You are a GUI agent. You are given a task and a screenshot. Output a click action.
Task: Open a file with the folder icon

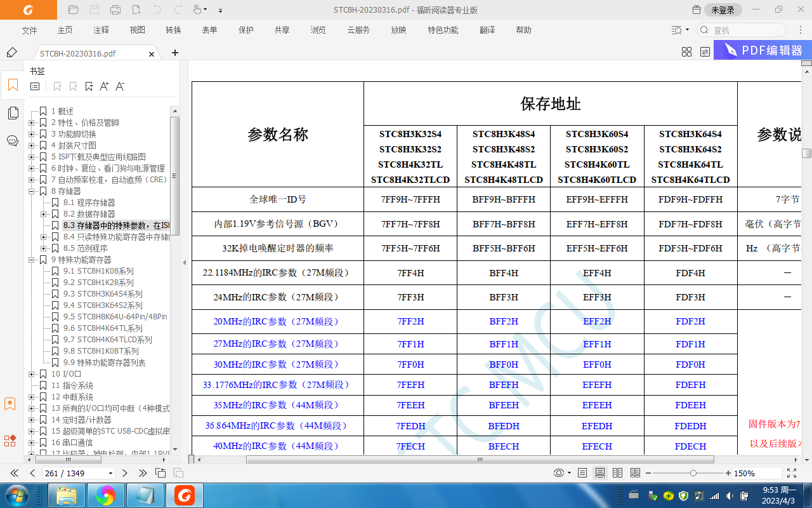(73, 10)
